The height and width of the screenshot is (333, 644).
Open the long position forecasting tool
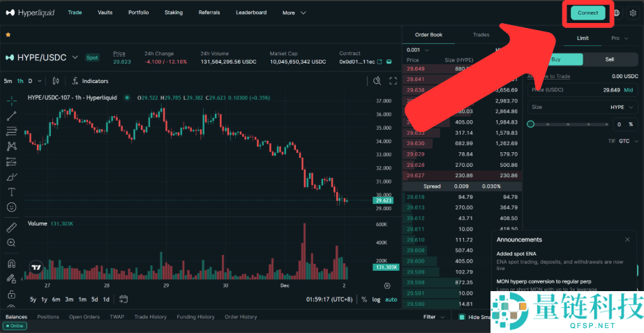(11, 161)
